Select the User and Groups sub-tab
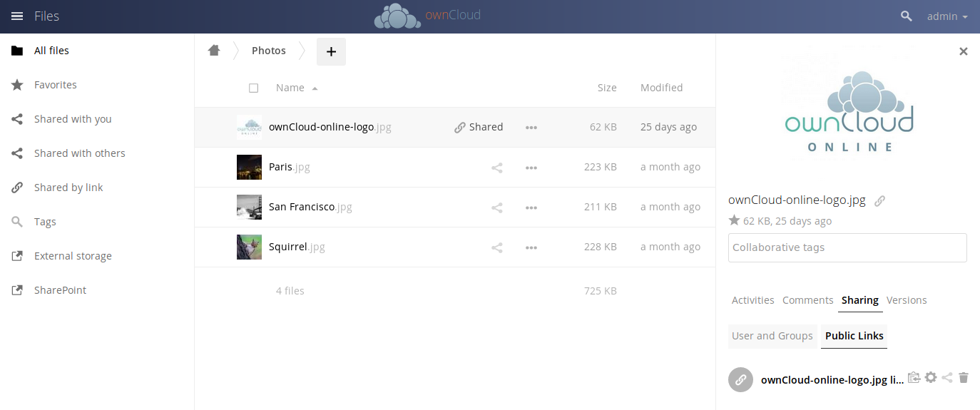 (772, 336)
